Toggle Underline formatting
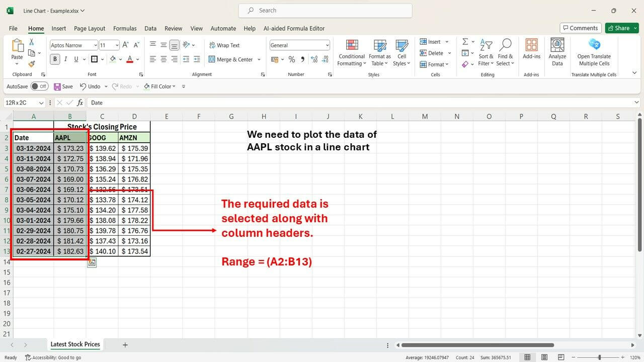The height and width of the screenshot is (362, 644). tap(76, 59)
